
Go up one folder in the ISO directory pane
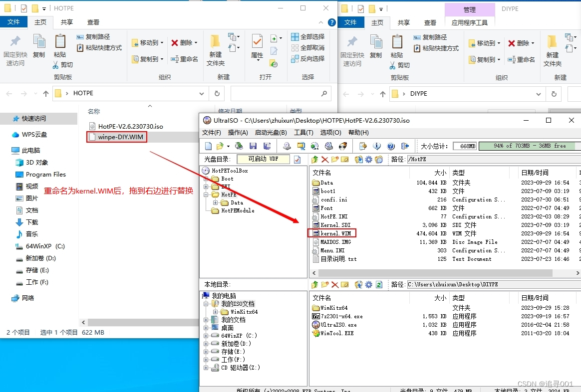coord(314,160)
